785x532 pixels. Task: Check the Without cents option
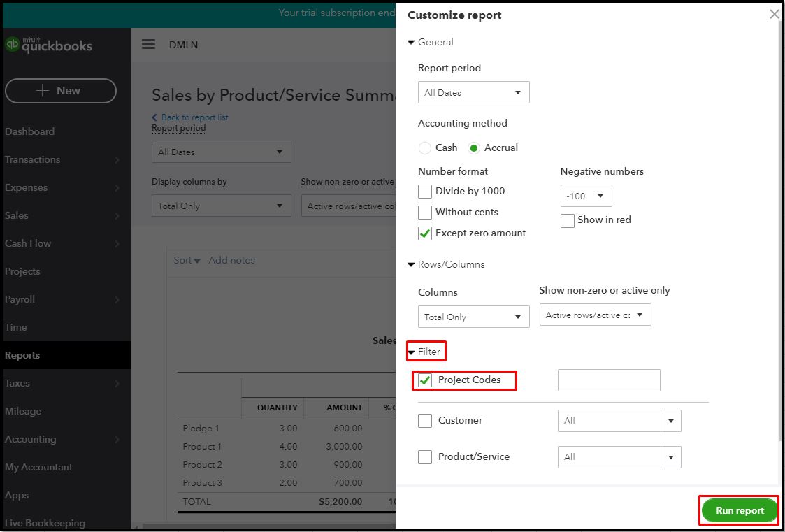tap(425, 213)
